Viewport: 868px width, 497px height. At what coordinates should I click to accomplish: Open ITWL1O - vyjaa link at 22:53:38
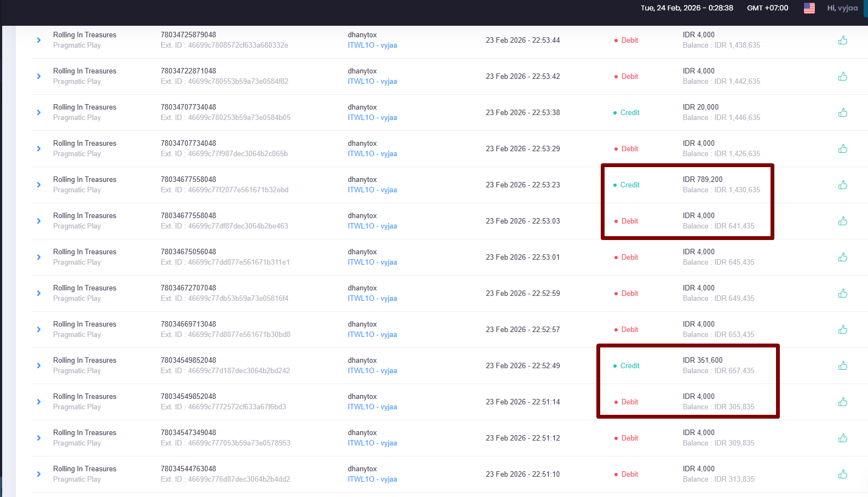[372, 118]
